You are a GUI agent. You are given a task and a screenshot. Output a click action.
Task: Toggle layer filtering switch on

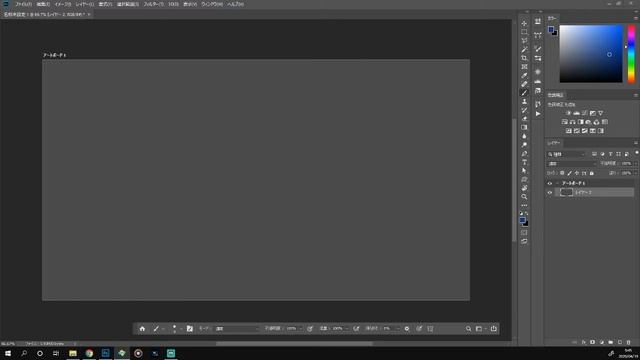pyautogui.click(x=637, y=153)
